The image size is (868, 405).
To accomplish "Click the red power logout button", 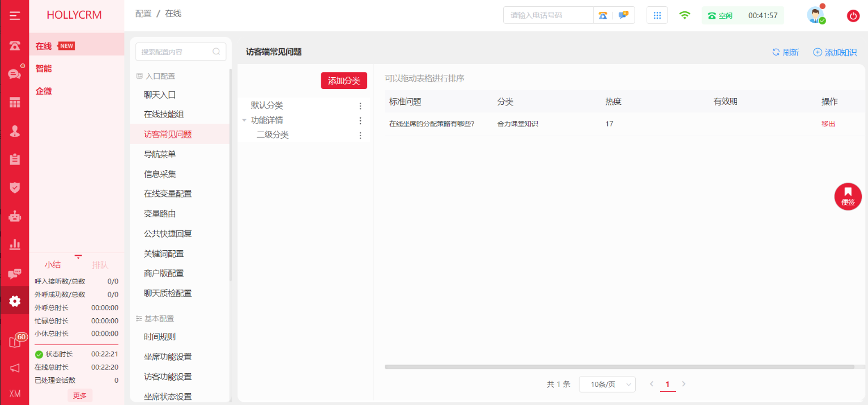I will tap(853, 16).
